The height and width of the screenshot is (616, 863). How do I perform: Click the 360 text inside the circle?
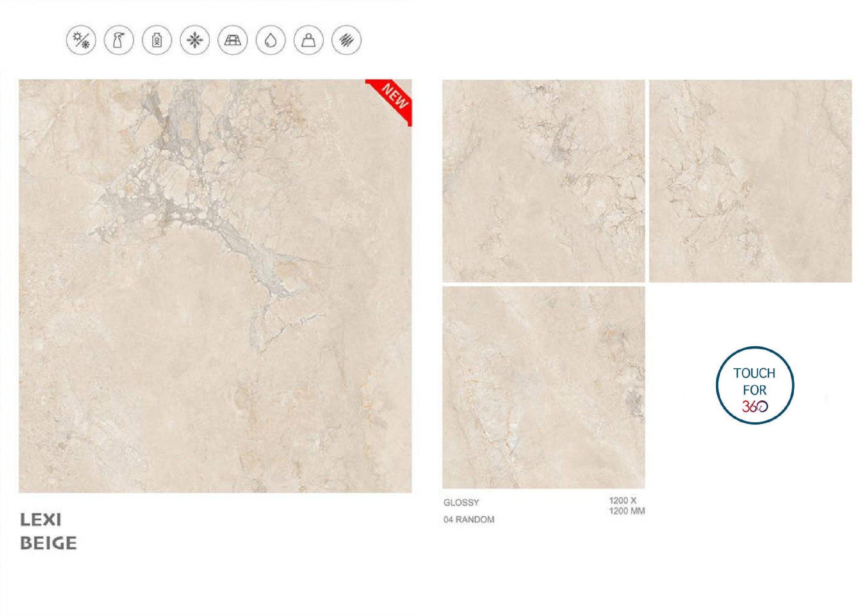coord(755,407)
